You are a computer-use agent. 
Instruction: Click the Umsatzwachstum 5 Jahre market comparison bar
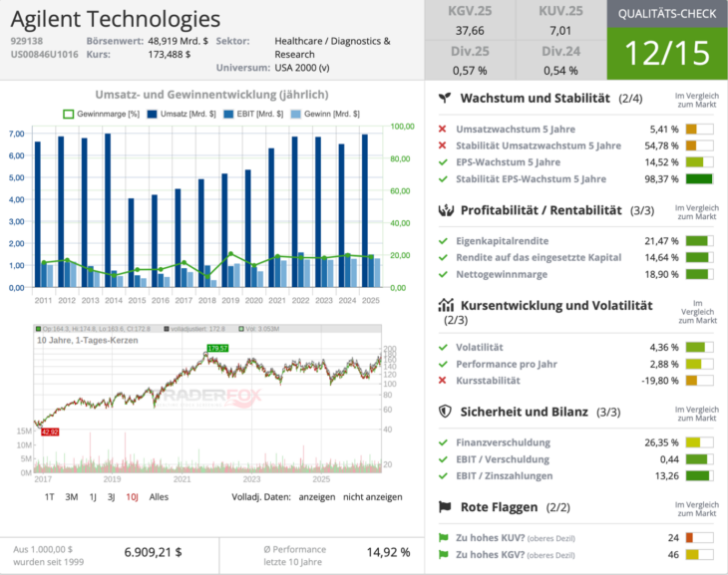(700, 129)
